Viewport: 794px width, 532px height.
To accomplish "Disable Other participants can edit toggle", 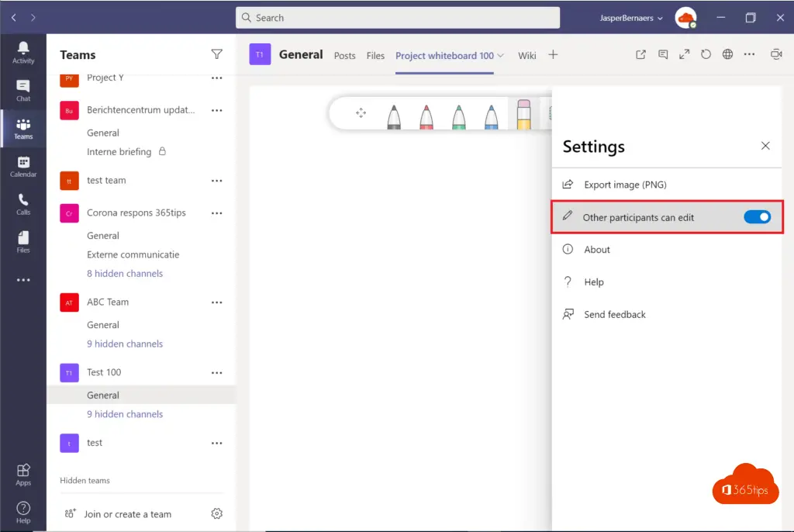I will [757, 217].
